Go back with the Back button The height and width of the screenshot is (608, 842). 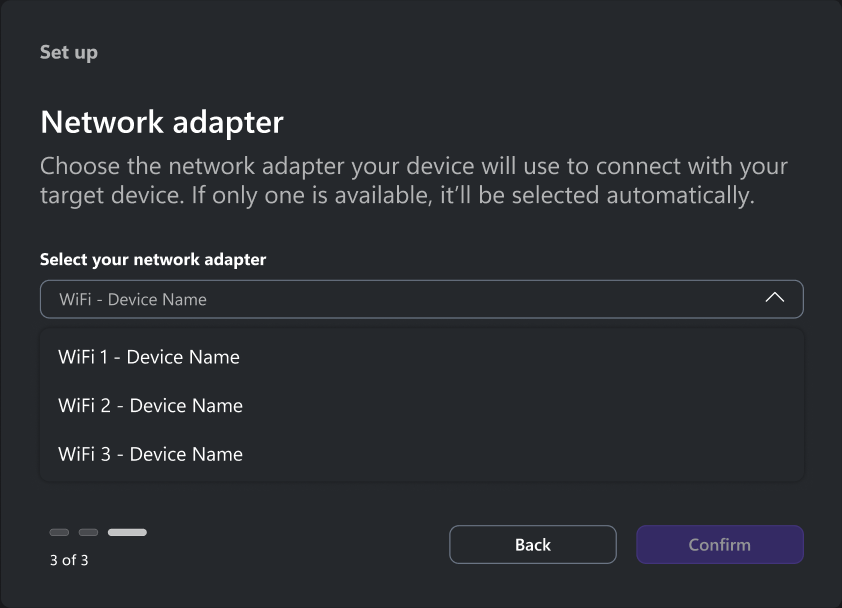533,545
